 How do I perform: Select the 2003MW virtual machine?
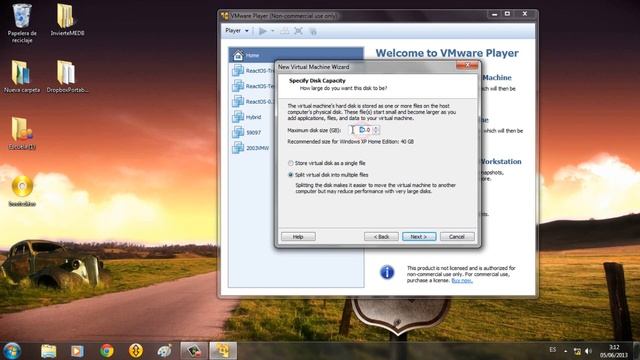pyautogui.click(x=251, y=148)
